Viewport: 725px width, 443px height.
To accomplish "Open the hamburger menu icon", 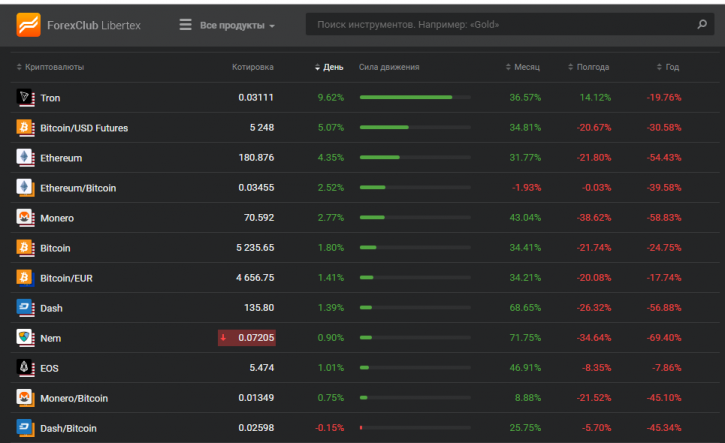I will (x=185, y=25).
